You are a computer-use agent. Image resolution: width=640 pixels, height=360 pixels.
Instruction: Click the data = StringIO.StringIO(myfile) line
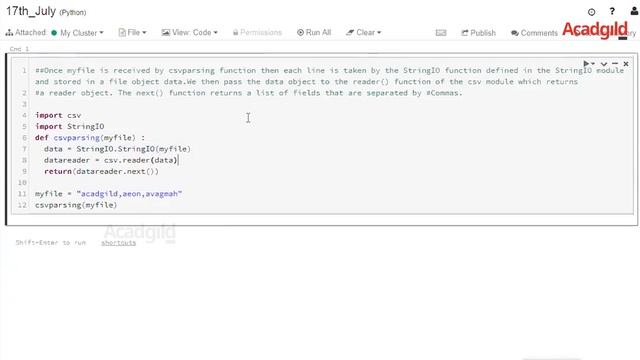point(117,149)
